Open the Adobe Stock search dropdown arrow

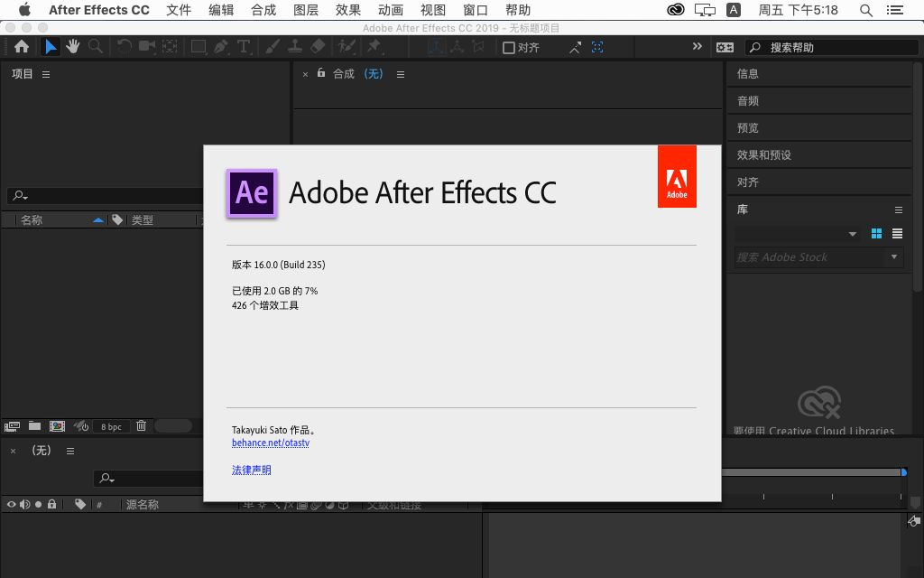(x=894, y=256)
